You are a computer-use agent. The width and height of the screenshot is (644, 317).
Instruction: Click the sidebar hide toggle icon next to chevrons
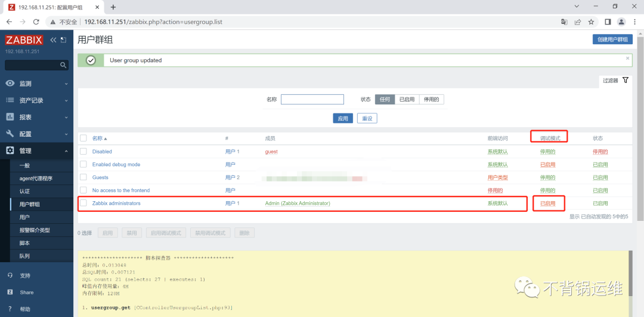tap(63, 40)
